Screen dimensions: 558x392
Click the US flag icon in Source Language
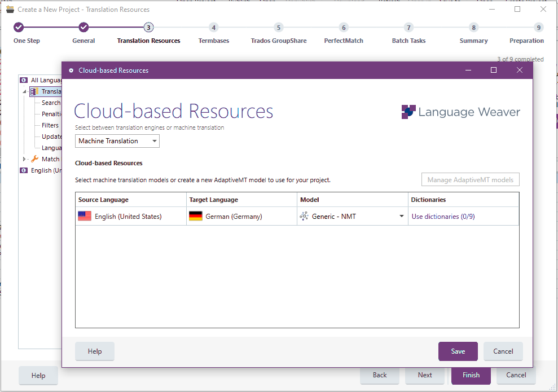[85, 216]
